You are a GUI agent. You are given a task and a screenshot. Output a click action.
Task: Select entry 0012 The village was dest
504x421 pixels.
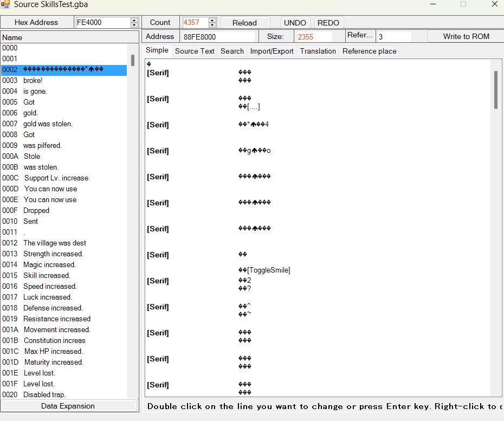pos(64,243)
